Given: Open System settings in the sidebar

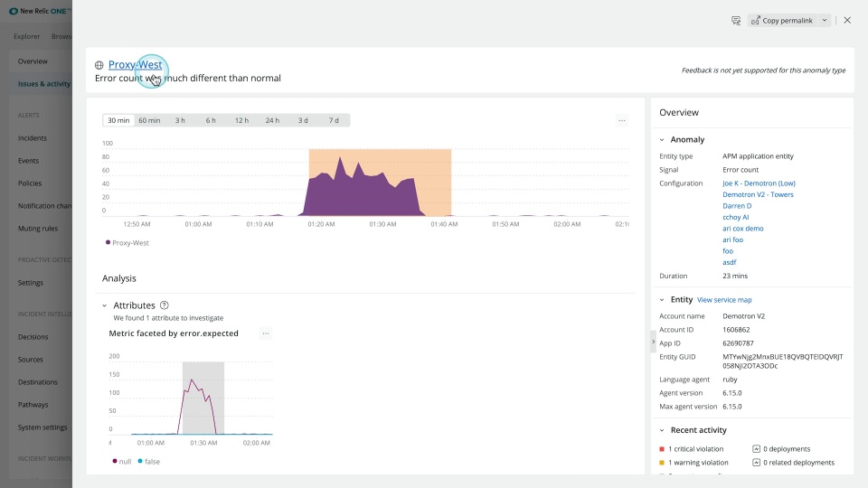Looking at the screenshot, I should click(42, 427).
